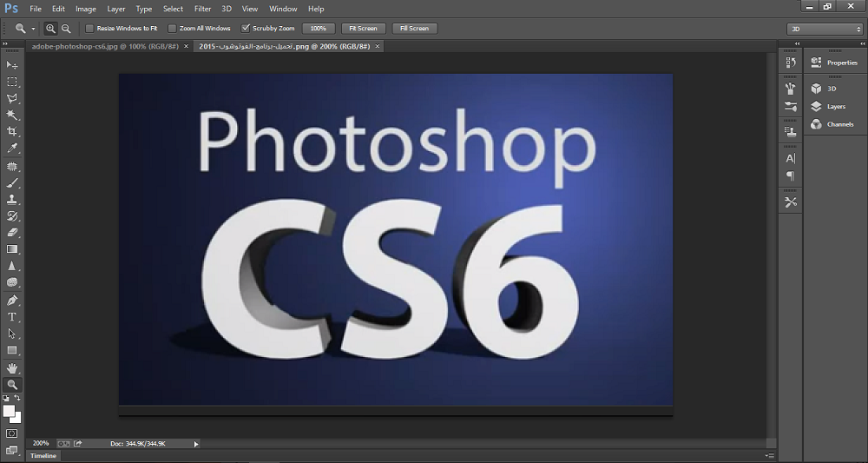
Task: Open the Brush panel icon
Action: point(791,106)
